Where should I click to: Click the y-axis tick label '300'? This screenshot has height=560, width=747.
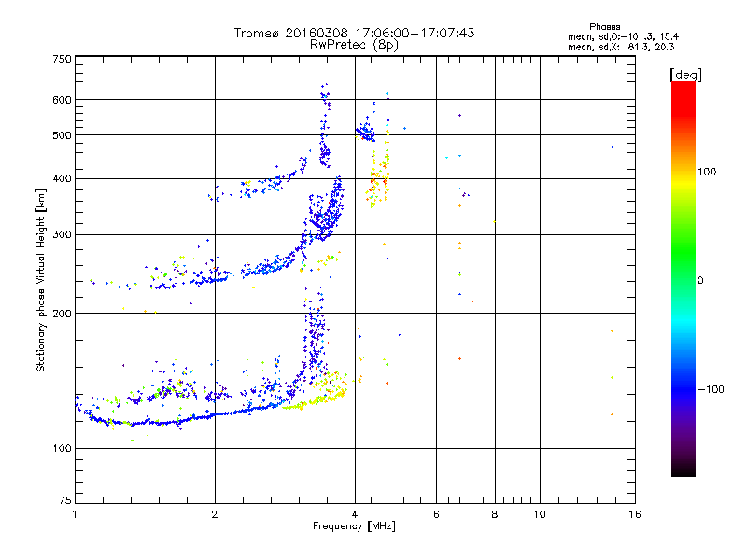coord(62,235)
